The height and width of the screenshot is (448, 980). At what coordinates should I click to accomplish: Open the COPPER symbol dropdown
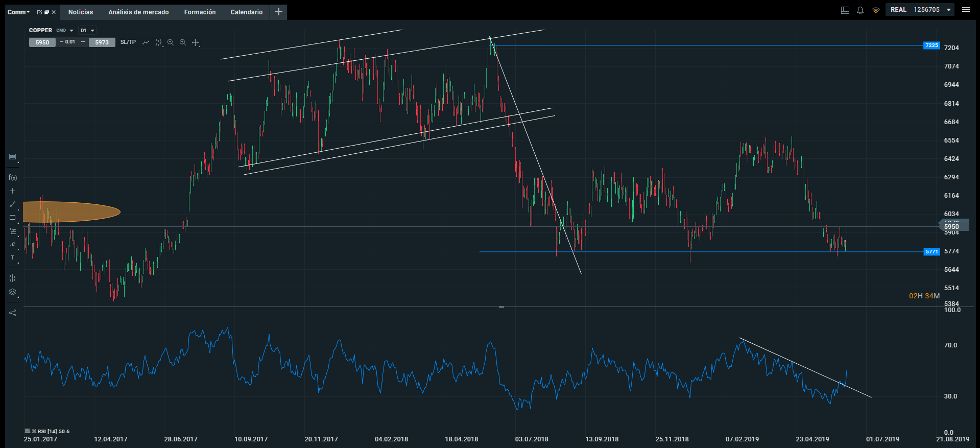[51, 31]
